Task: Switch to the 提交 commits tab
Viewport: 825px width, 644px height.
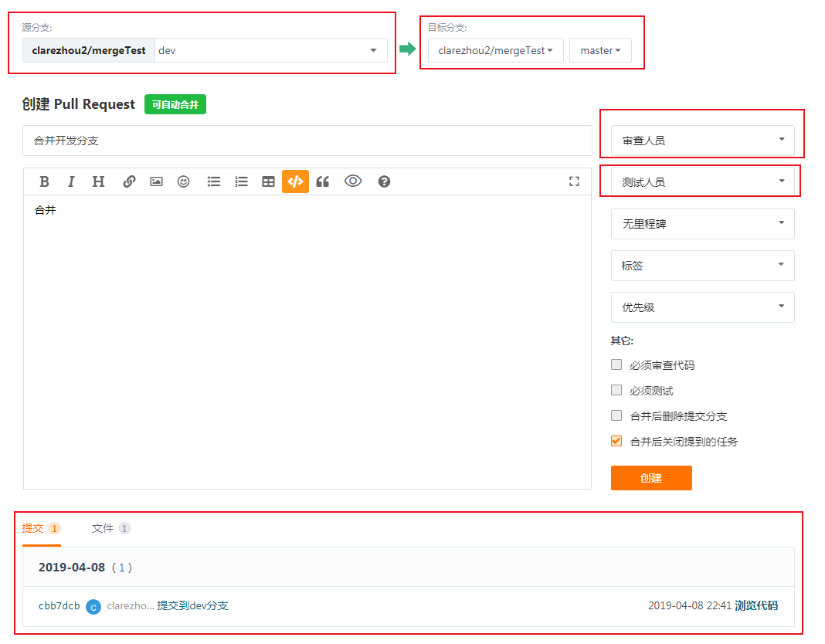Action: coord(41,528)
